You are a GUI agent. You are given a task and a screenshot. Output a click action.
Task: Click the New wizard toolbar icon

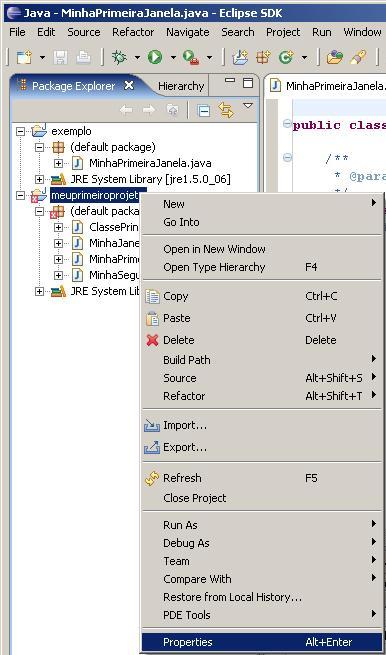[24, 57]
